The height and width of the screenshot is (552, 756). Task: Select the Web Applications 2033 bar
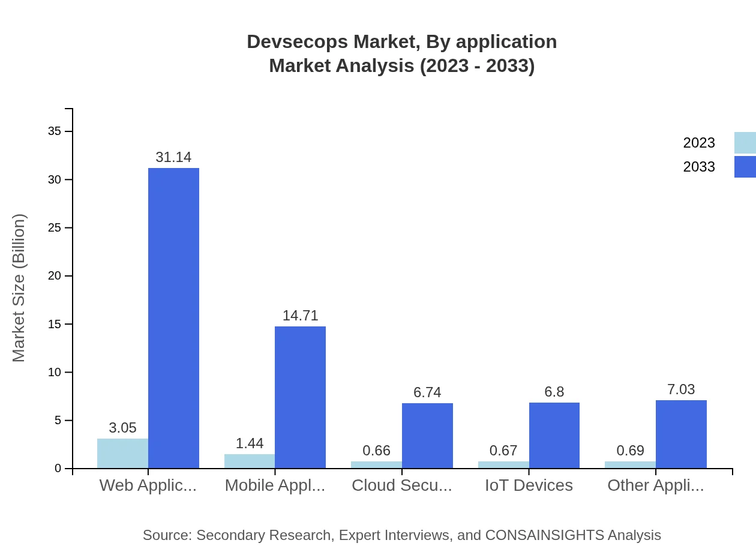(173, 318)
